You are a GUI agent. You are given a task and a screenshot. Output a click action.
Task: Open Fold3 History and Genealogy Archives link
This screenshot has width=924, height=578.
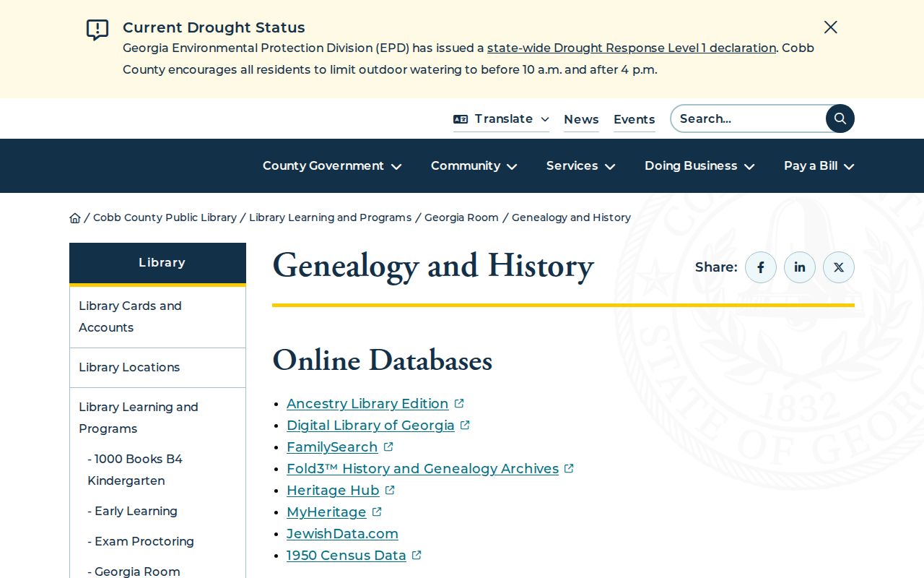422,468
